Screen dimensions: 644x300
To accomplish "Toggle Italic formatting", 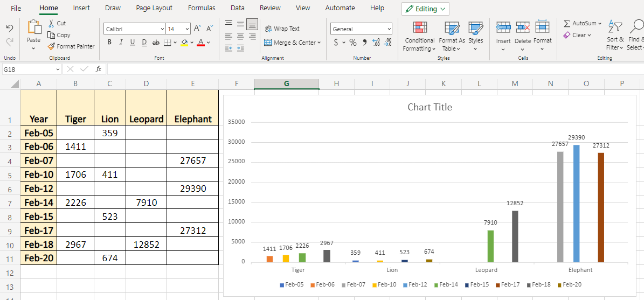I will pos(121,43).
